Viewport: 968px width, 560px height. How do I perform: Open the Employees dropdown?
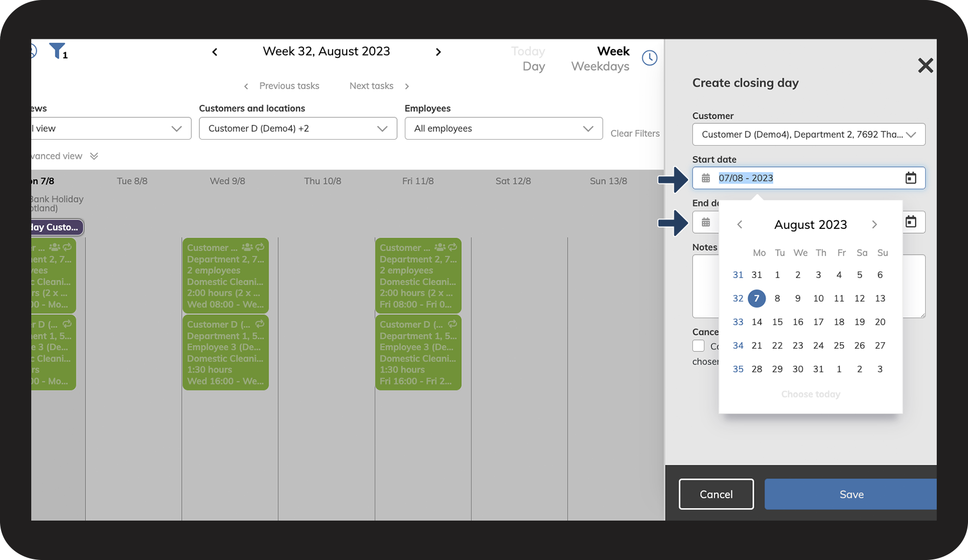(x=504, y=129)
